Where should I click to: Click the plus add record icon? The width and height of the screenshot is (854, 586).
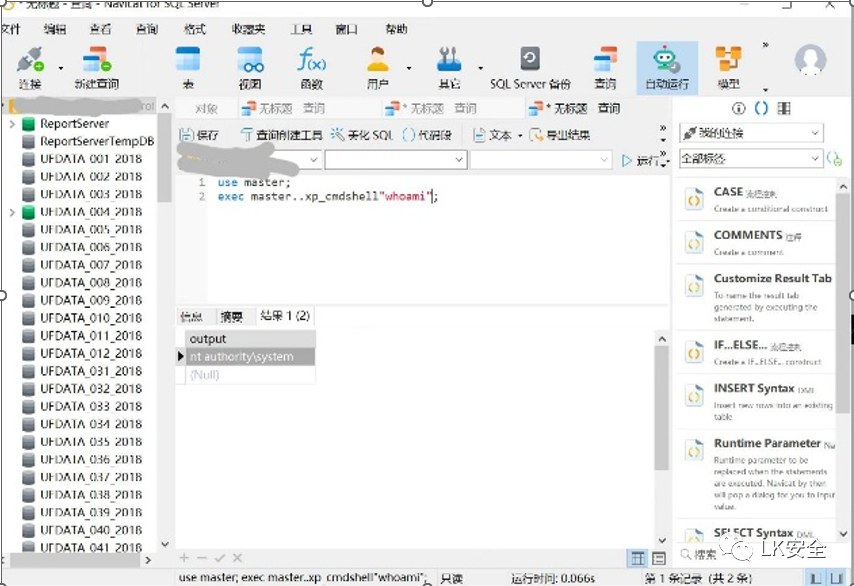pos(184,558)
